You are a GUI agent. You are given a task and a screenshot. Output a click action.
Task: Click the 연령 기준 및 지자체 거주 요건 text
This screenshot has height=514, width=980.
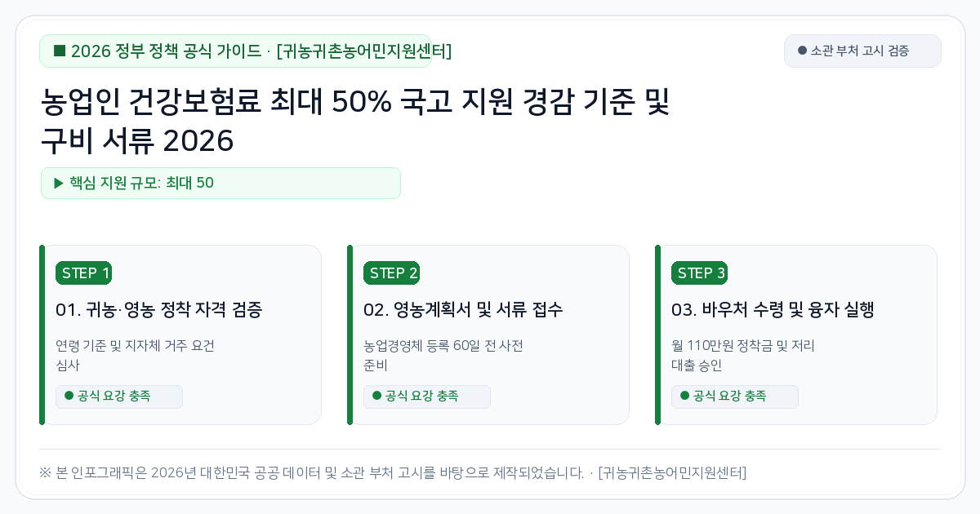point(136,355)
